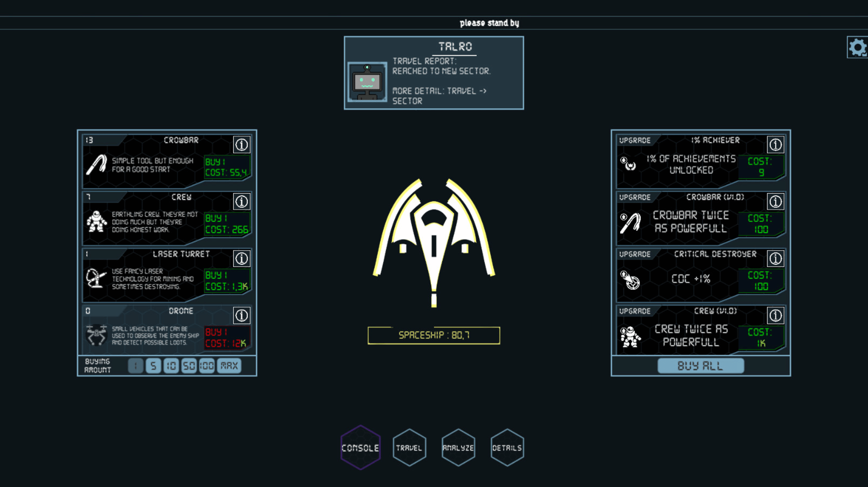View info for Critical Destroyer upgrade
This screenshot has height=487, width=868.
pos(775,258)
